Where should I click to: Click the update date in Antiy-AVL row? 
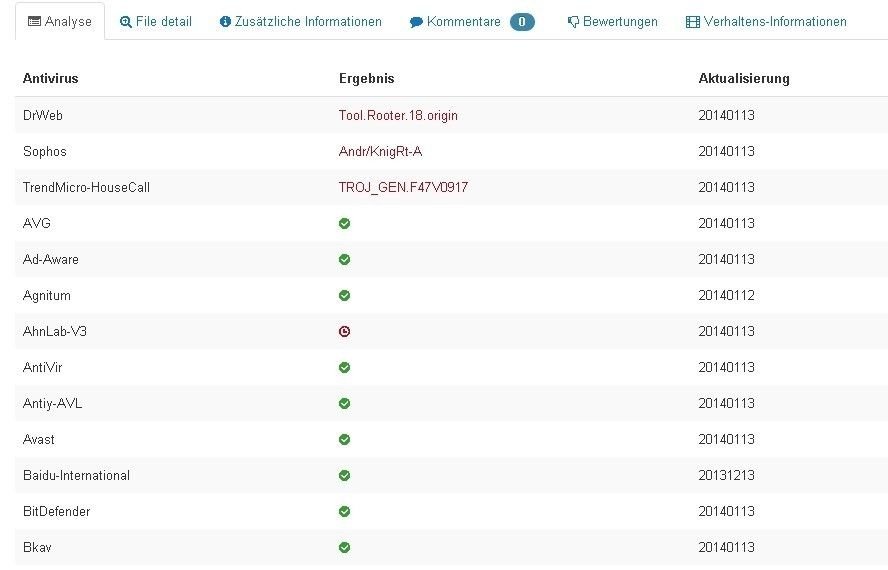(x=727, y=403)
